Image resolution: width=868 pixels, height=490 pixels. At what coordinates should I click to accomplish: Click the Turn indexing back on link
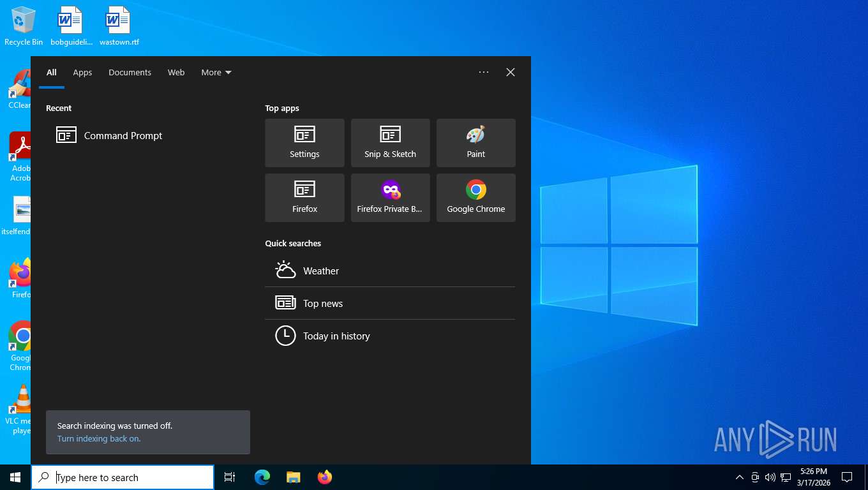[99, 439]
